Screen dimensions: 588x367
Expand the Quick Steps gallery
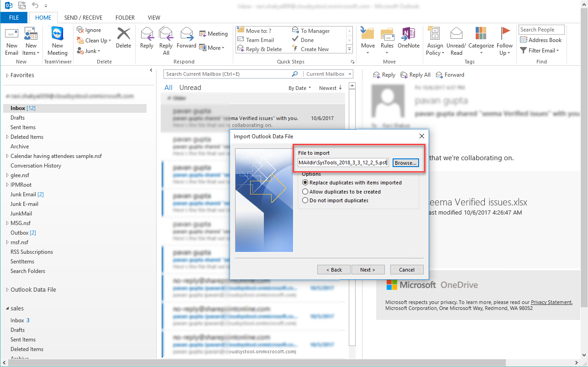(x=350, y=49)
